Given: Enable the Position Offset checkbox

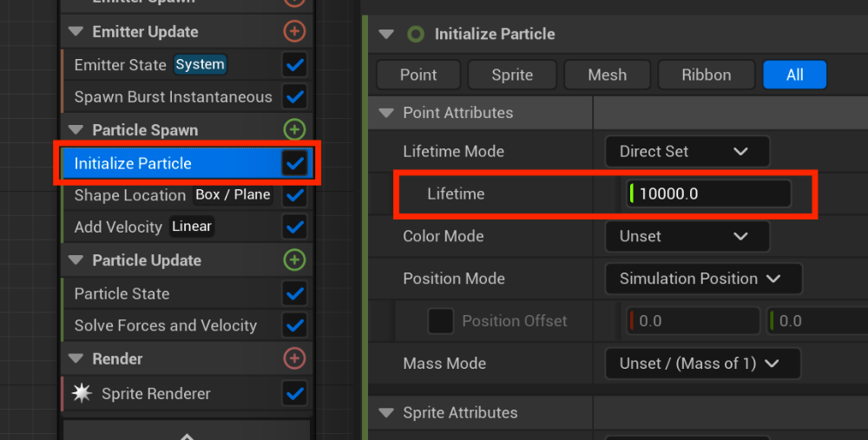Looking at the screenshot, I should click(x=441, y=321).
